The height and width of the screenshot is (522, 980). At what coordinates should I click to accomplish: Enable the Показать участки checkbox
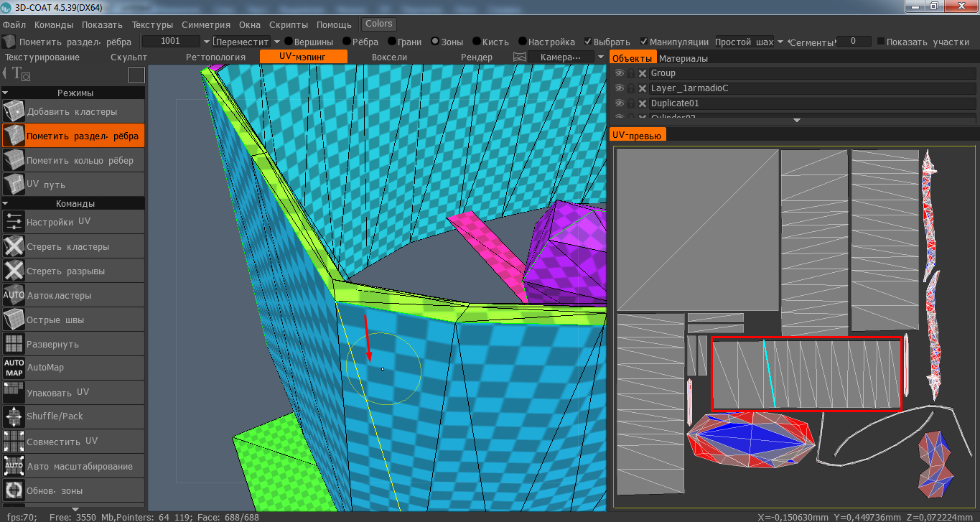tap(881, 42)
